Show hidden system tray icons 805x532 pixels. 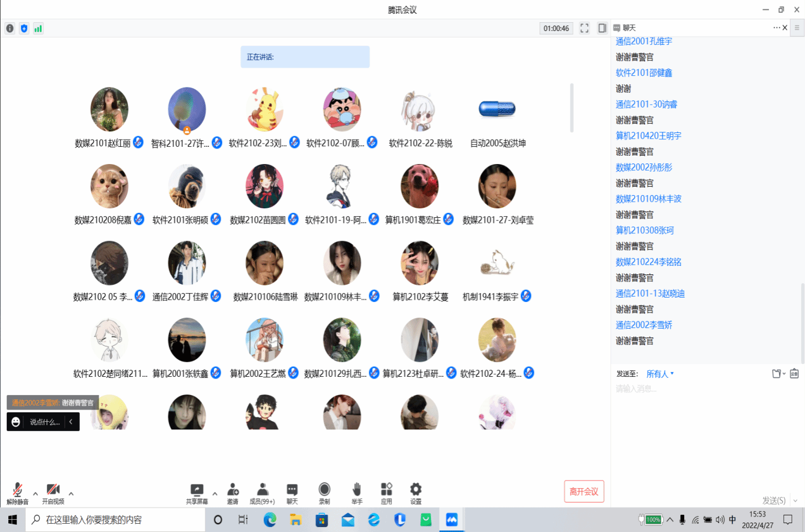click(670, 520)
